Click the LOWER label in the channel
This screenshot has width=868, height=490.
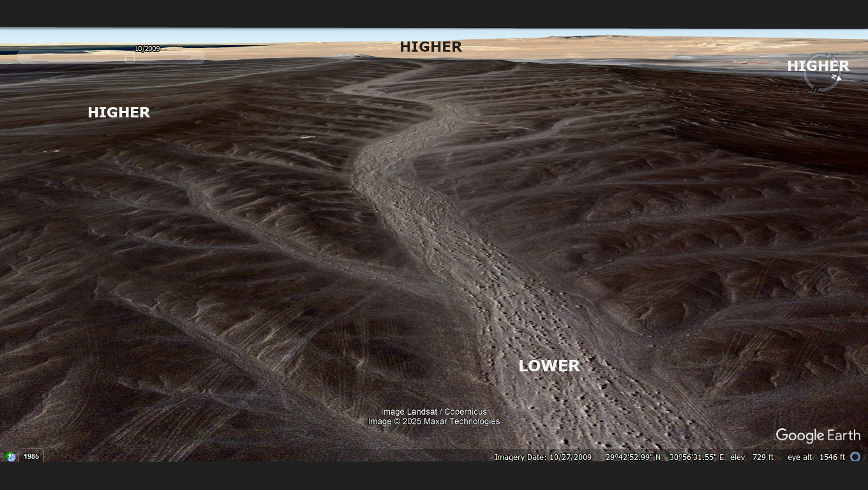point(549,366)
